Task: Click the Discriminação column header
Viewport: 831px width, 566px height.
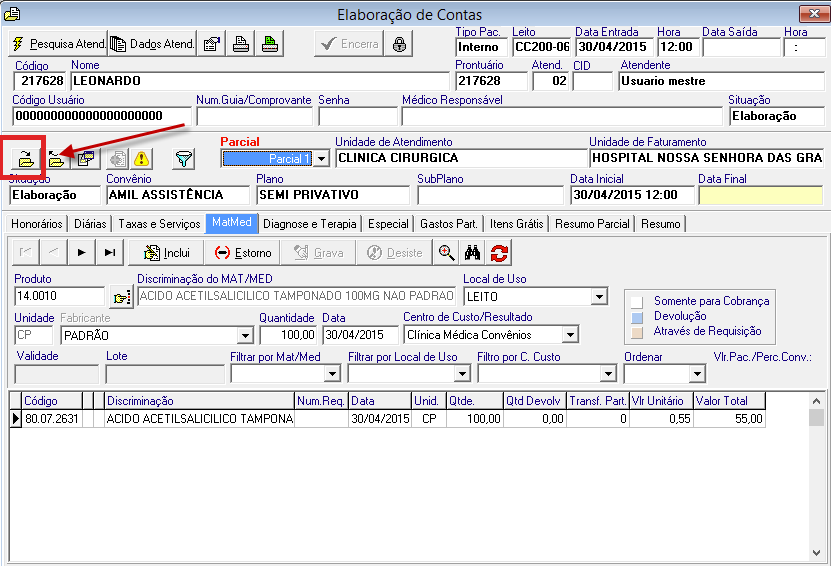Action: pyautogui.click(x=199, y=401)
